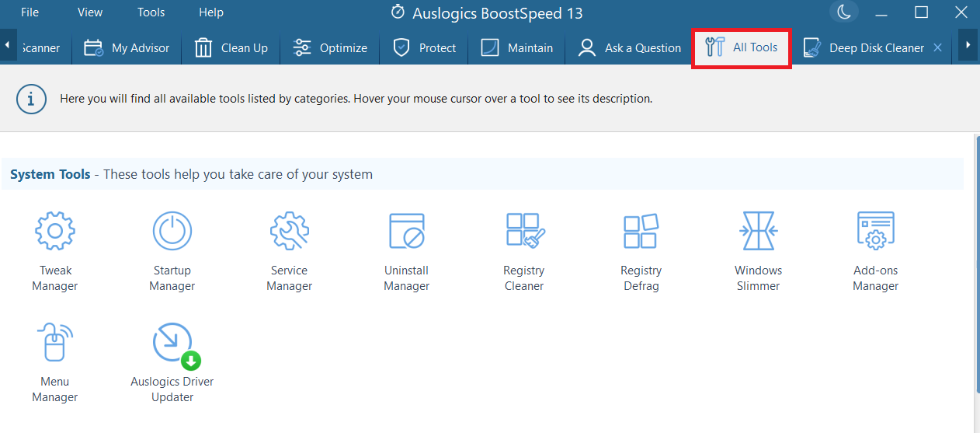The height and width of the screenshot is (433, 980).
Task: Show more tabs with right arrow
Action: click(x=968, y=46)
